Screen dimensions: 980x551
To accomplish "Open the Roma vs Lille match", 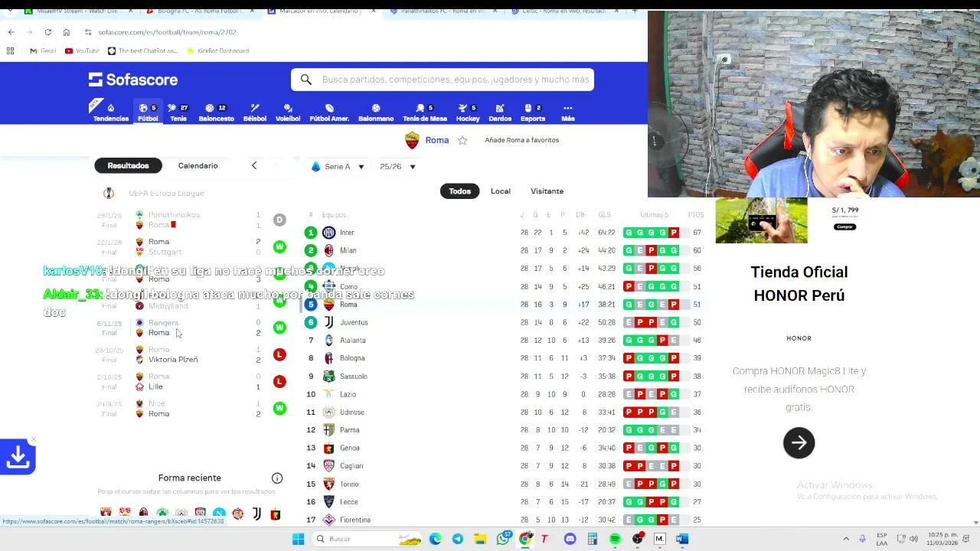I will (x=191, y=381).
